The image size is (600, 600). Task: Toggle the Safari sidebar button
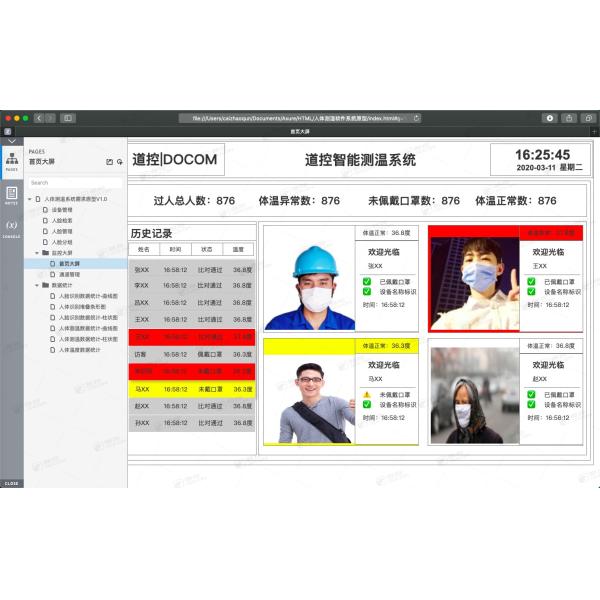pos(68,118)
